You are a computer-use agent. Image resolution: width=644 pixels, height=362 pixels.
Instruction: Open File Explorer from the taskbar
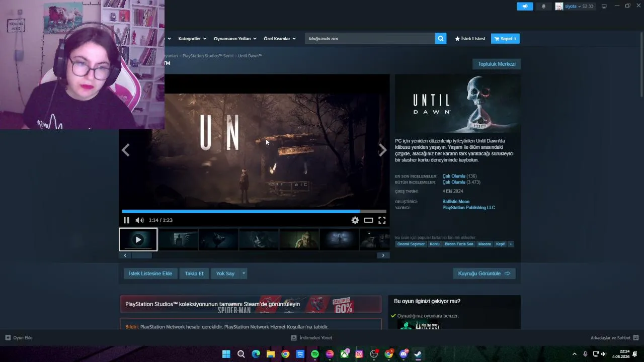[271, 354]
